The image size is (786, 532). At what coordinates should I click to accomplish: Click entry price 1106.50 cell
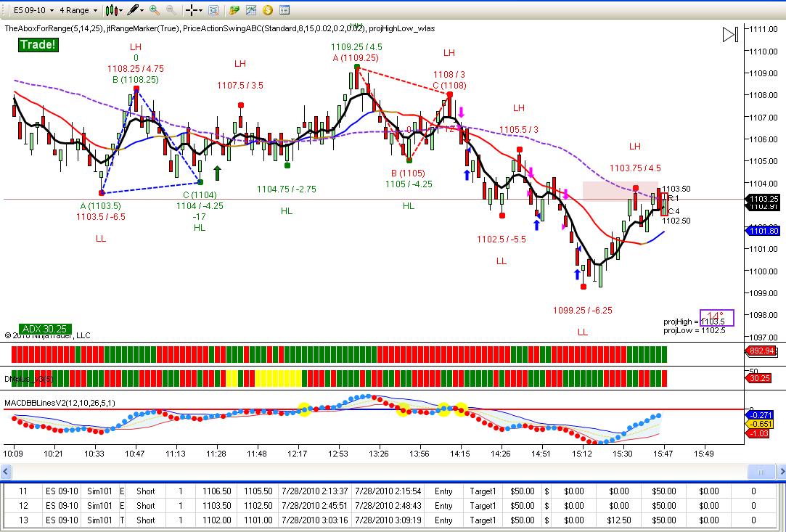[216, 491]
